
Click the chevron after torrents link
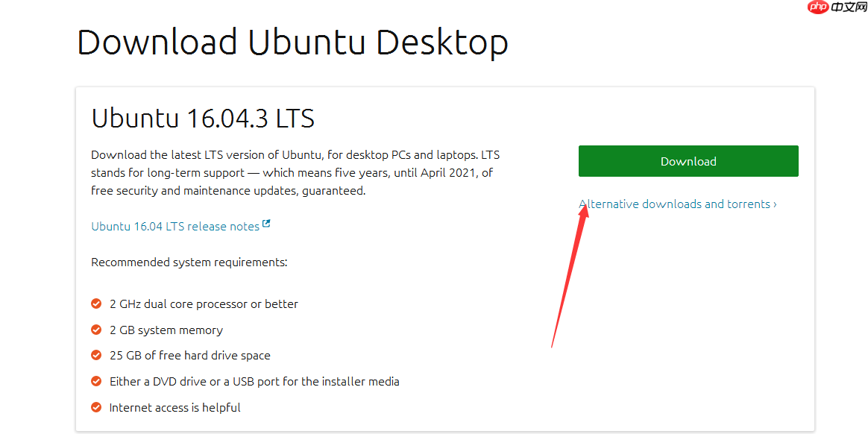pyautogui.click(x=774, y=204)
